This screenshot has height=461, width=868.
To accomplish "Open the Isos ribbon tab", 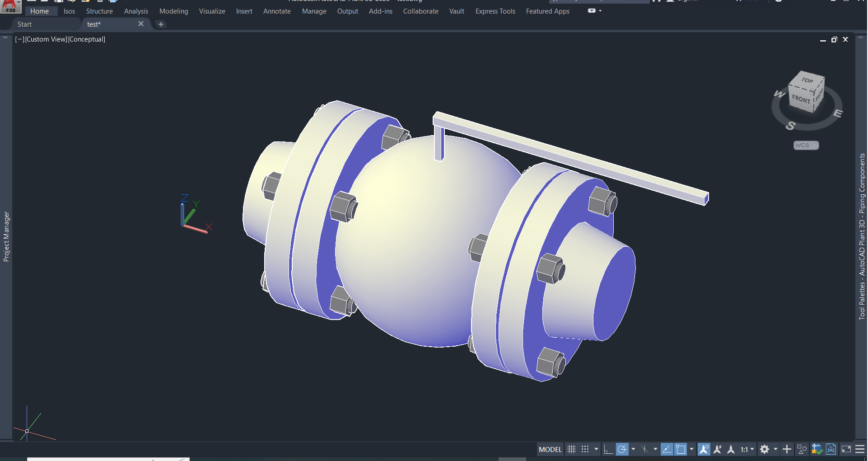I will [x=69, y=11].
